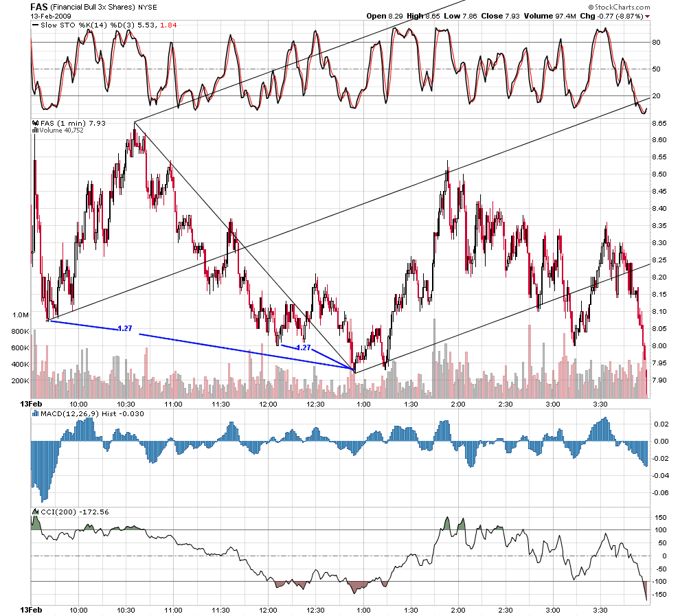Click the CCI(200) legend icon
Screen dimensions: 680x616
tap(36, 512)
